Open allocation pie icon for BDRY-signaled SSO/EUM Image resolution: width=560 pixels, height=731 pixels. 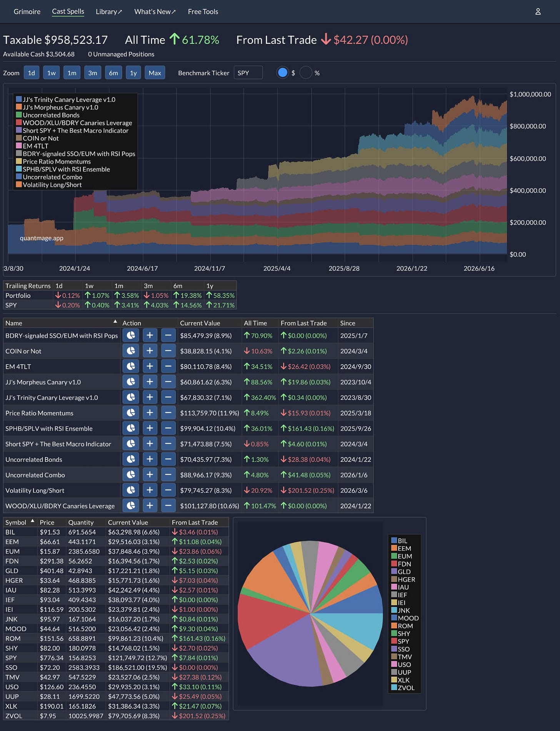[131, 335]
